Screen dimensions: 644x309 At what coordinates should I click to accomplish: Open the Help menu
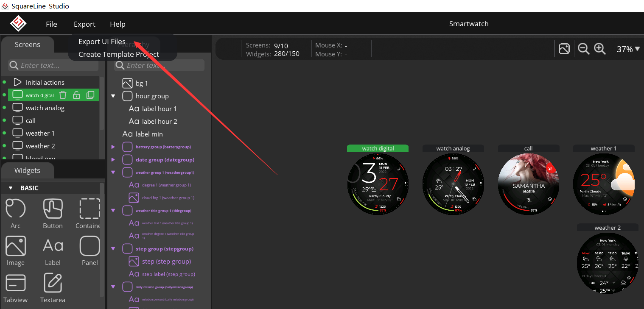click(118, 24)
